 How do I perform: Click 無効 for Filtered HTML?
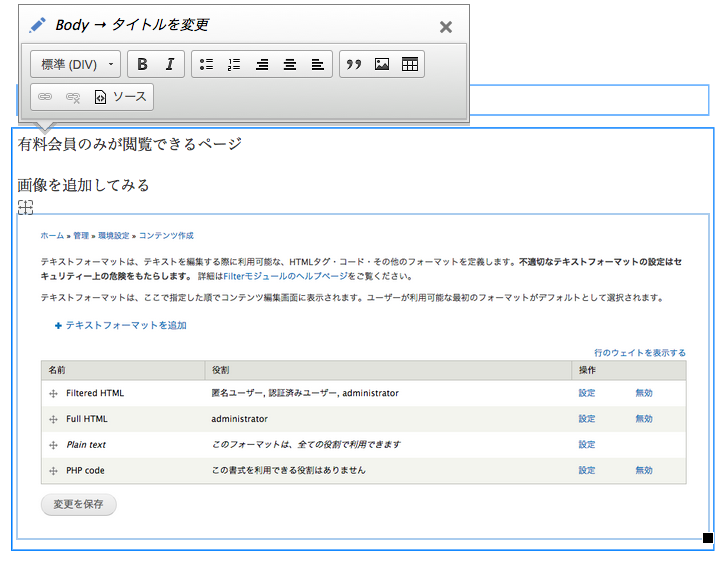644,393
